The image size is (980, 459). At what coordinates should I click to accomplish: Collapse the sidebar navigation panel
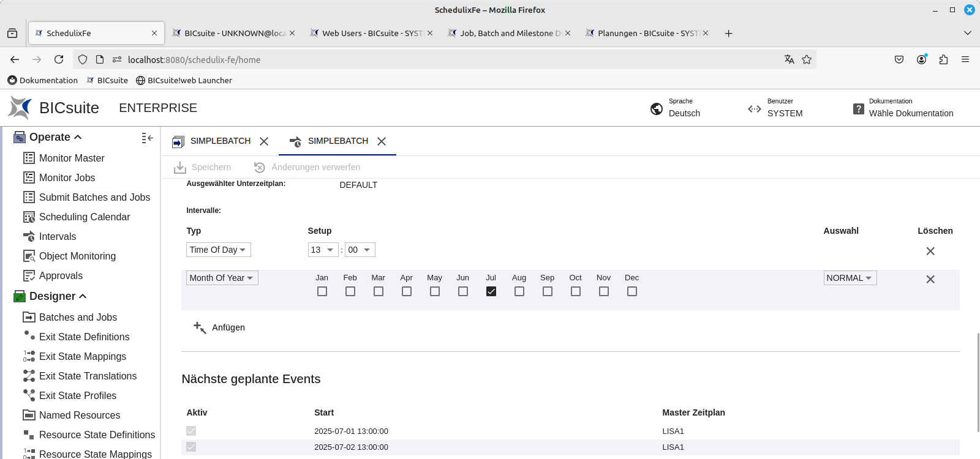(147, 138)
